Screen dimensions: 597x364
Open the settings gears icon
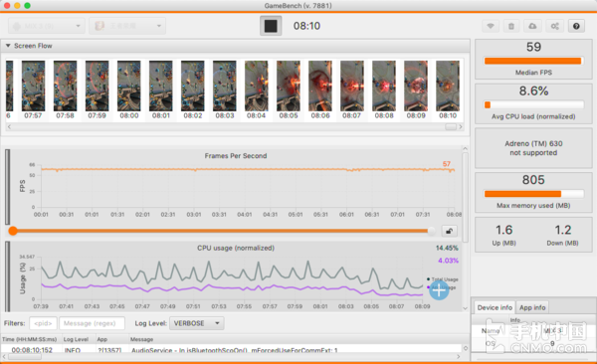coord(555,26)
